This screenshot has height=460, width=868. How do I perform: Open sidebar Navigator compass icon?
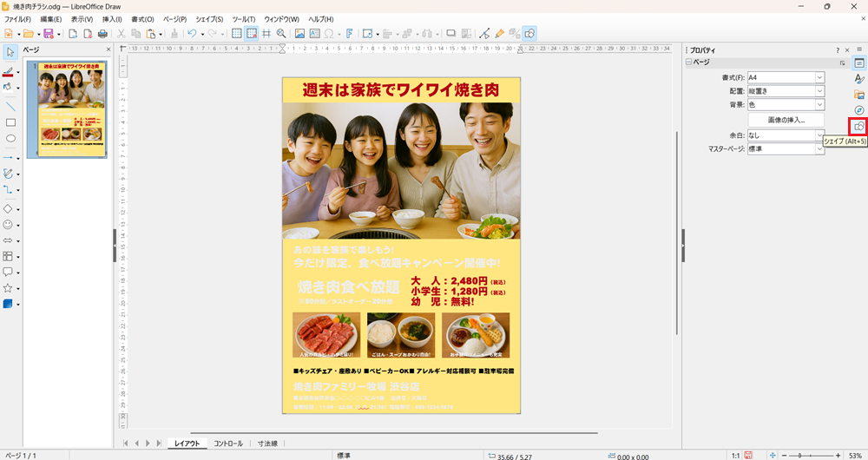[859, 110]
